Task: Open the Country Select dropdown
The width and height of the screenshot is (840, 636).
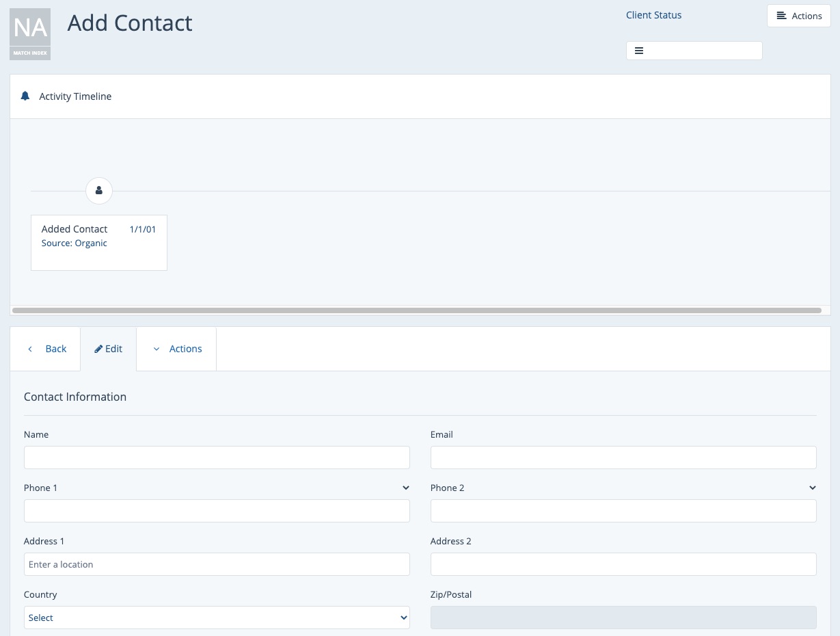Action: 217,618
